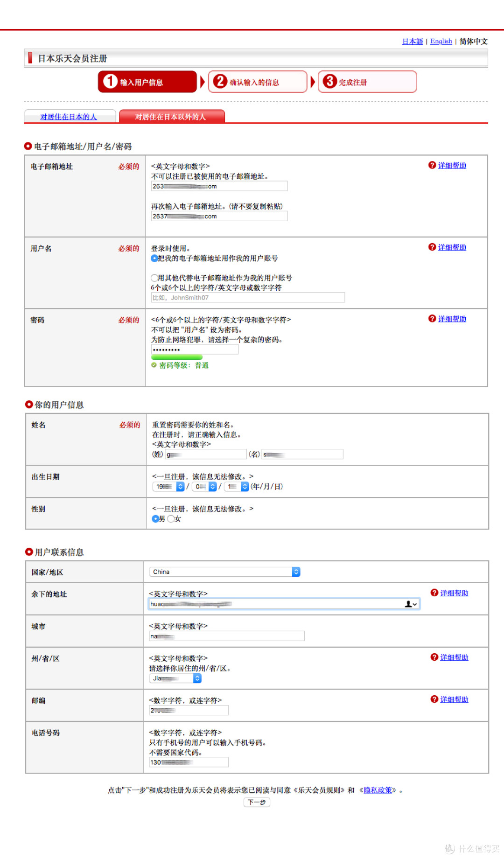The width and height of the screenshot is (504, 859).
Task: Click contacts autofill icon in address field
Action: coord(411,604)
